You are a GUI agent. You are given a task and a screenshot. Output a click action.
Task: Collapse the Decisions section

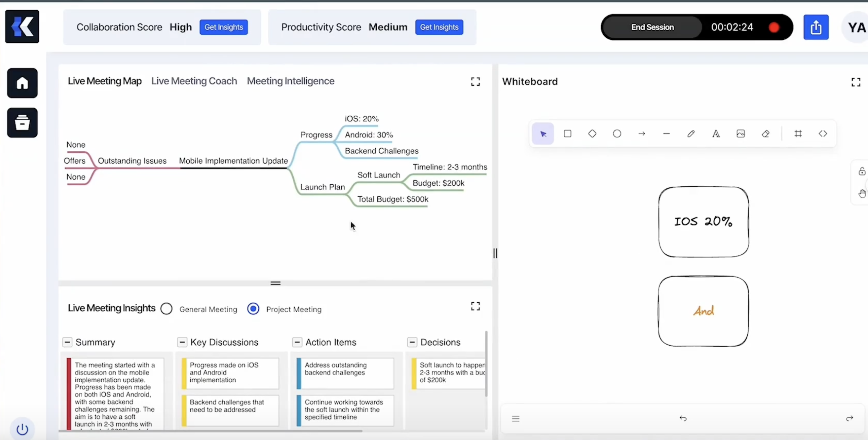[x=412, y=342]
